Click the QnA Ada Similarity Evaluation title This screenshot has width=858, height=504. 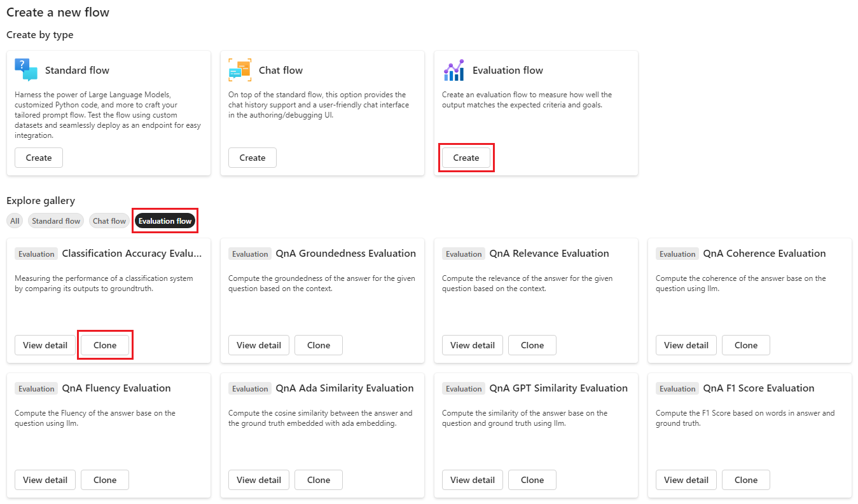point(345,388)
